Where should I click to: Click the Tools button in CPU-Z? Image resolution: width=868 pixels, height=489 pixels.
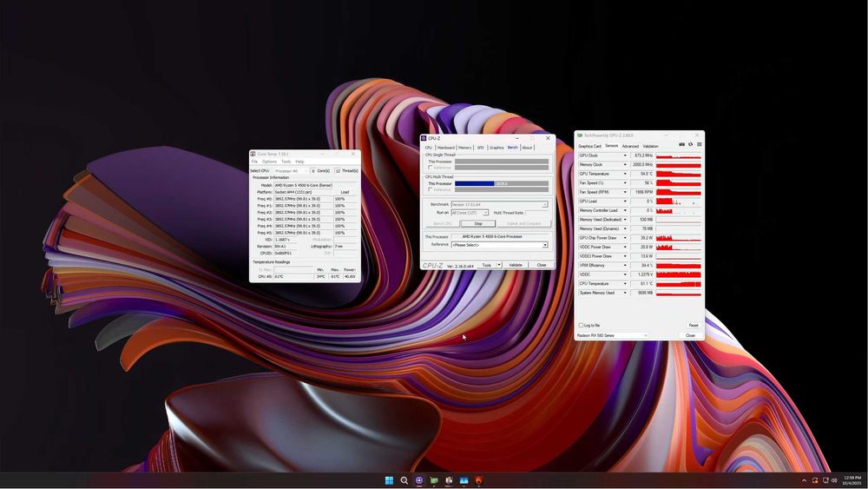coord(487,265)
